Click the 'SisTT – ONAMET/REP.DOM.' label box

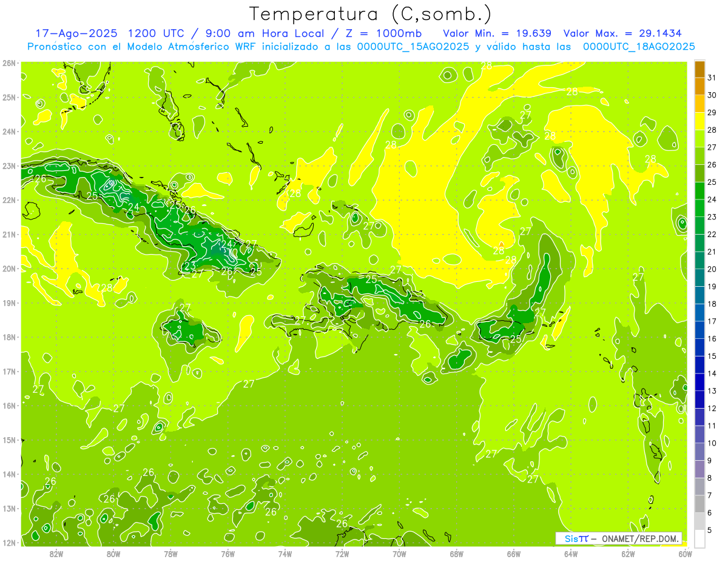619,538
